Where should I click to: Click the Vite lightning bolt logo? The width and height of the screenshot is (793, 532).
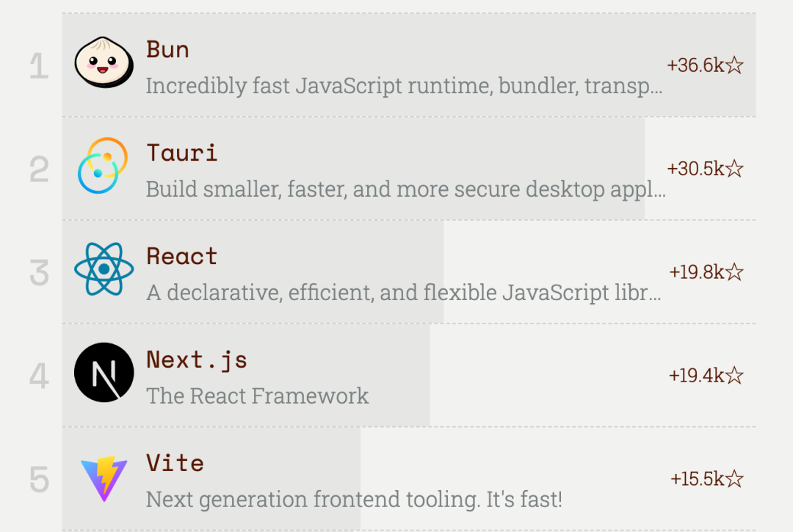pos(104,478)
